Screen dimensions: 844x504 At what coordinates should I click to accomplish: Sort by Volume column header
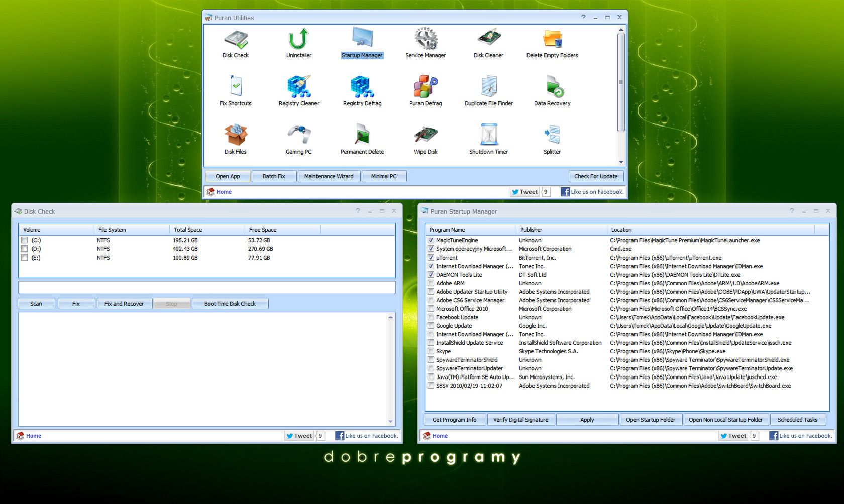(56, 230)
